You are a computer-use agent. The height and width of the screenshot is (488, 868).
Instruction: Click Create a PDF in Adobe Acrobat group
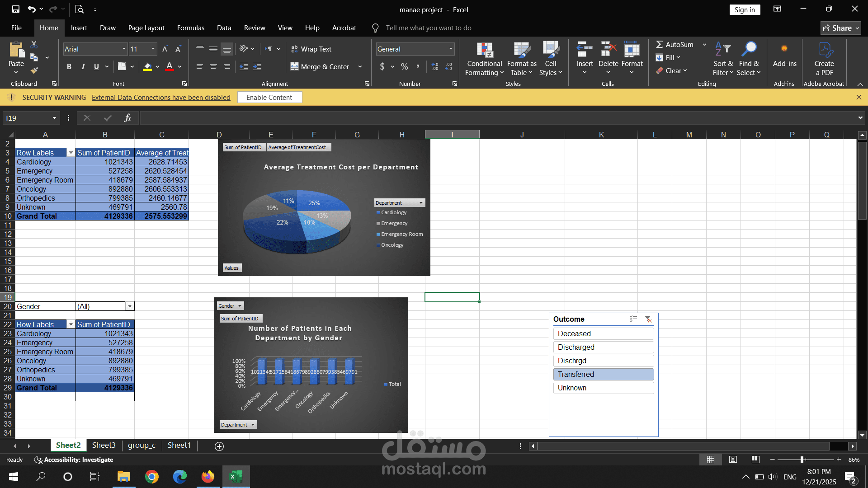pos(824,59)
